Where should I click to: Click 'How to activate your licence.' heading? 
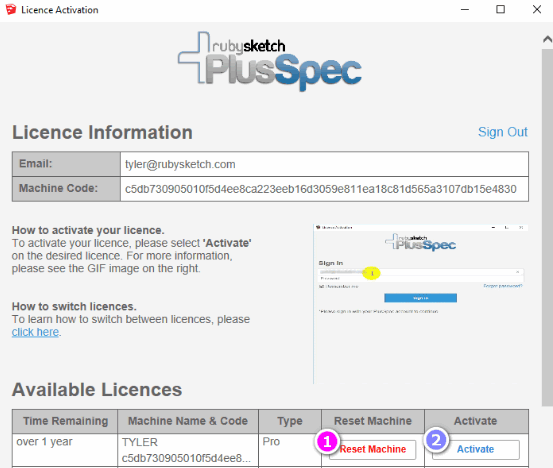click(88, 230)
